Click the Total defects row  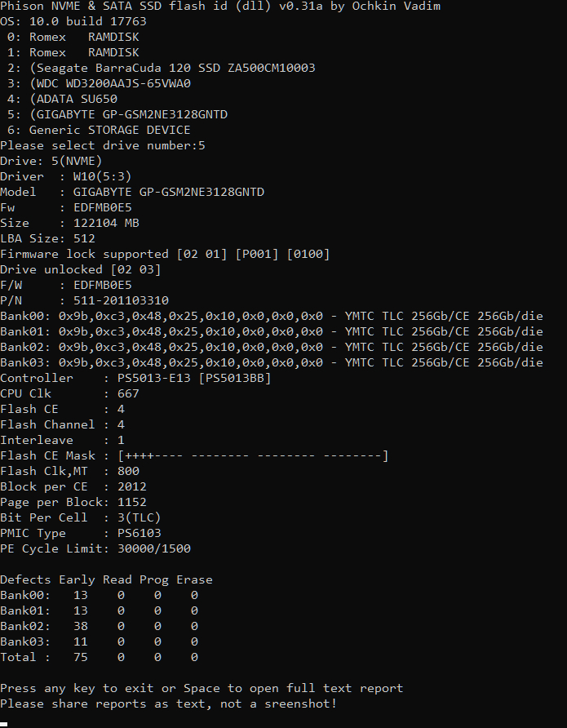(x=99, y=657)
